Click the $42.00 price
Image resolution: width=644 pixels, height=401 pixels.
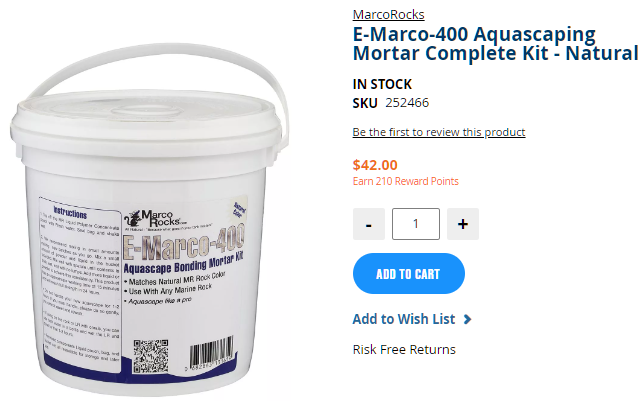pos(375,165)
